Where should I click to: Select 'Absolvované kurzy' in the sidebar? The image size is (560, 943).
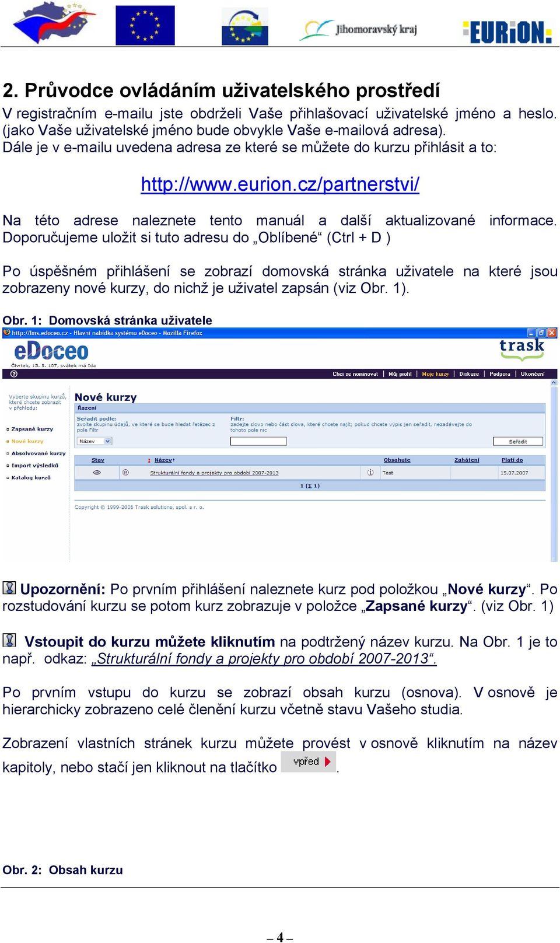[x=38, y=453]
